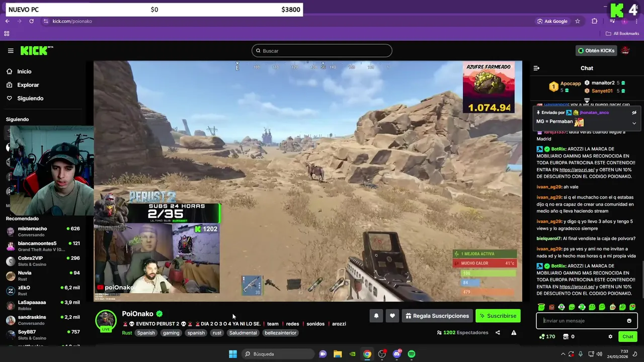Send the message with the green Chat button
Viewport: 644px width, 362px height.
(x=628, y=336)
